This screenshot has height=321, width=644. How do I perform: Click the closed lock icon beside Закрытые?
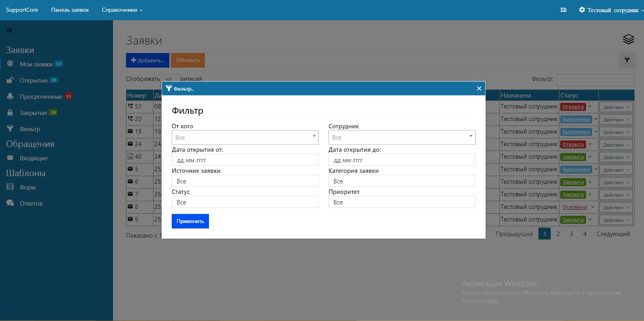point(10,112)
